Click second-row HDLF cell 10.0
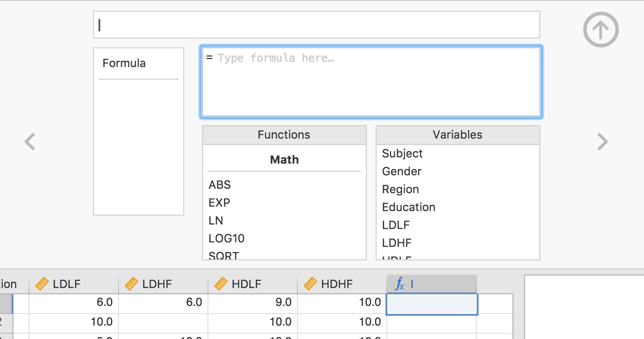644x339 pixels. 253,323
